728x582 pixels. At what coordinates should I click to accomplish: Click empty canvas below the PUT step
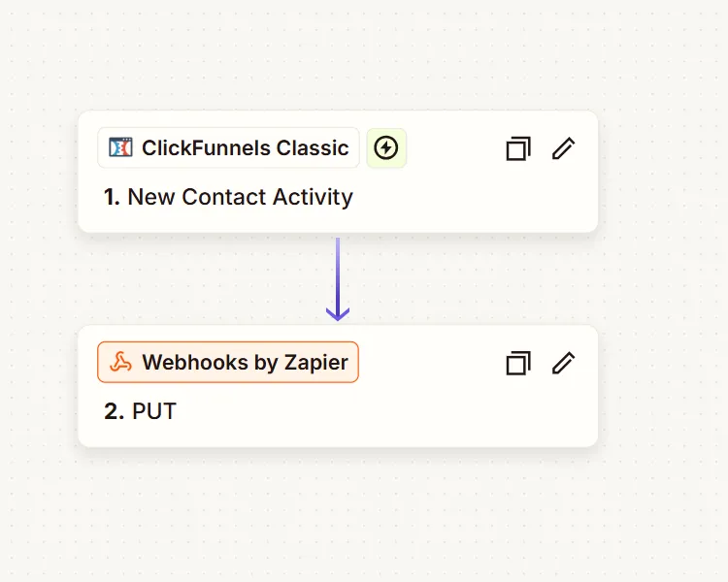click(x=338, y=514)
